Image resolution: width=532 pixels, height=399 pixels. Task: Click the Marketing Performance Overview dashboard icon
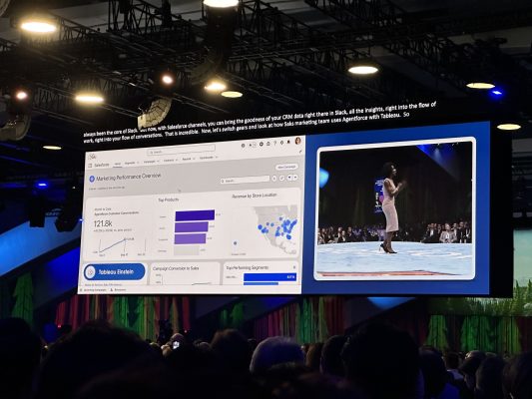coord(92,179)
